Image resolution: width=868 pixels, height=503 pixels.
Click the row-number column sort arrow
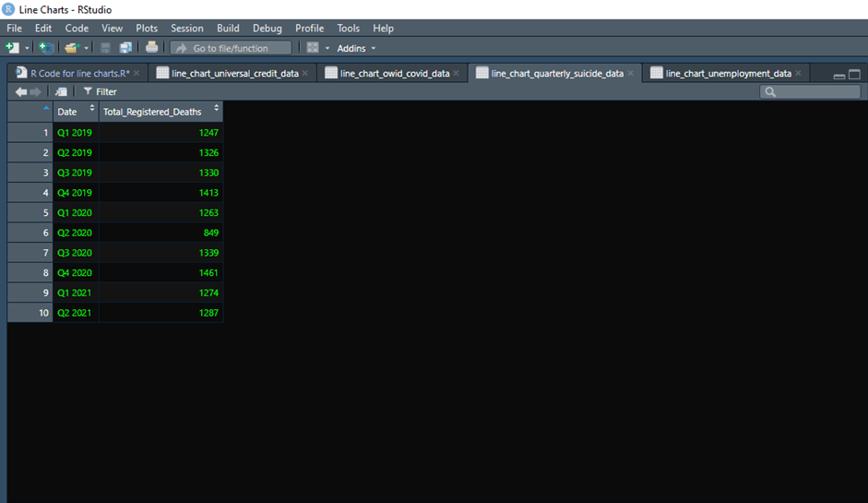click(x=46, y=108)
